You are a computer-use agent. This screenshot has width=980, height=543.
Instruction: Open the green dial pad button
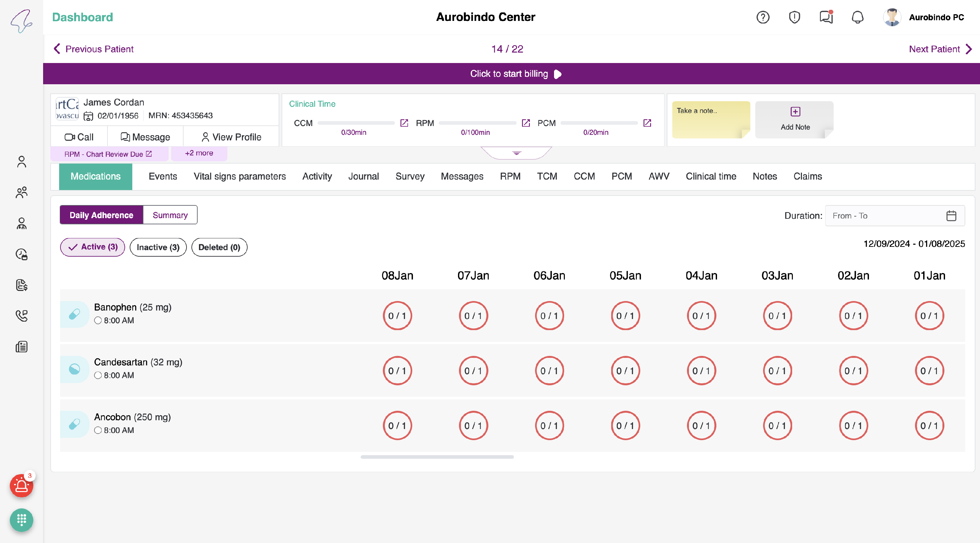[21, 520]
